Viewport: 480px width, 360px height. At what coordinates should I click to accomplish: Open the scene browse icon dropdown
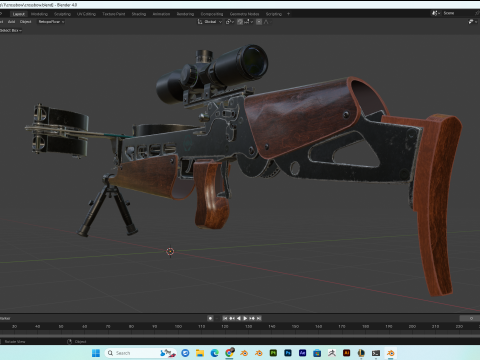(x=436, y=13)
